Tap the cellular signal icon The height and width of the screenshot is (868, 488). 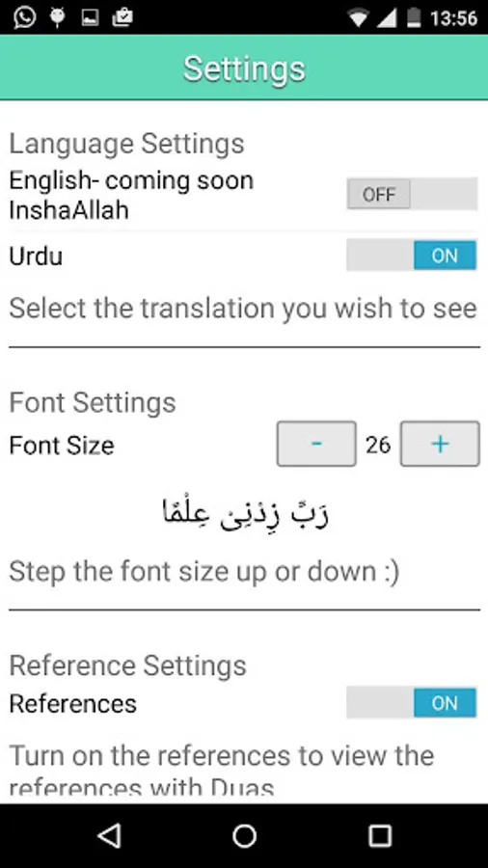tap(386, 18)
